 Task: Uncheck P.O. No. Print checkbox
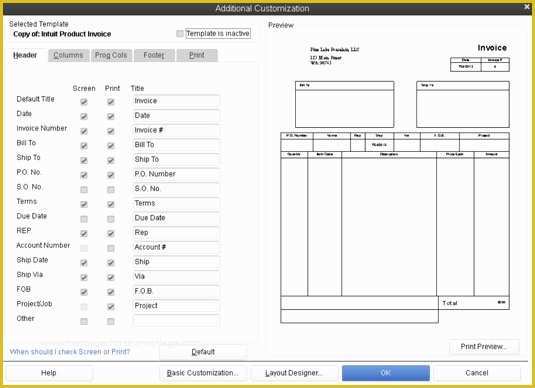(x=111, y=175)
